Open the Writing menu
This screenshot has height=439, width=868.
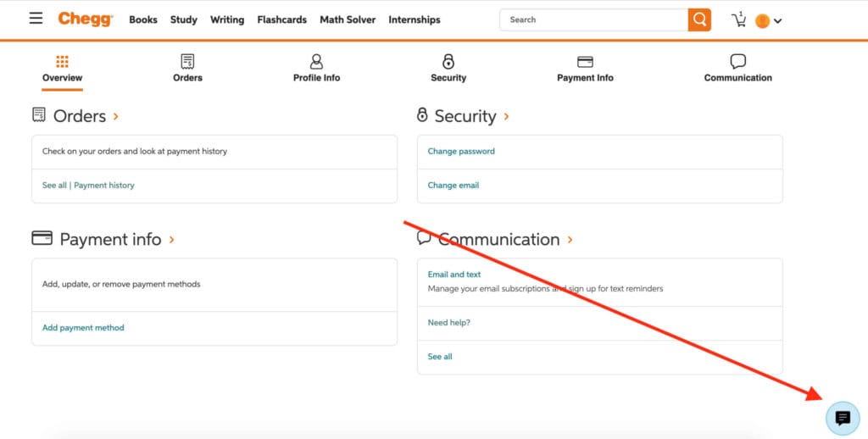tap(227, 20)
